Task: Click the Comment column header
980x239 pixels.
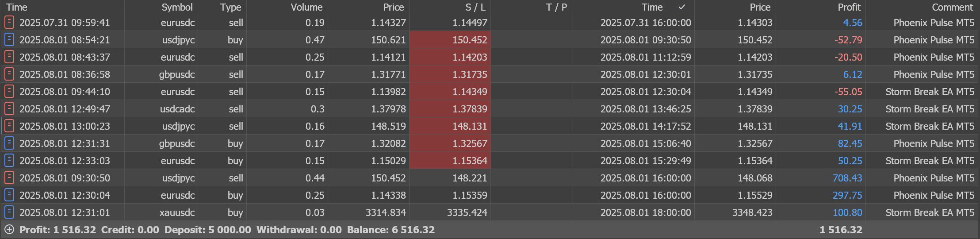Action: point(952,7)
